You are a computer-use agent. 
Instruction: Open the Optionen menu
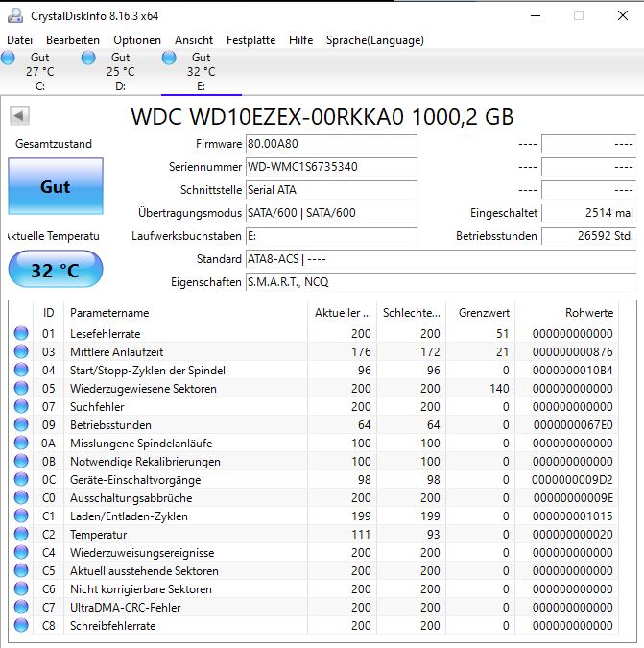click(137, 40)
